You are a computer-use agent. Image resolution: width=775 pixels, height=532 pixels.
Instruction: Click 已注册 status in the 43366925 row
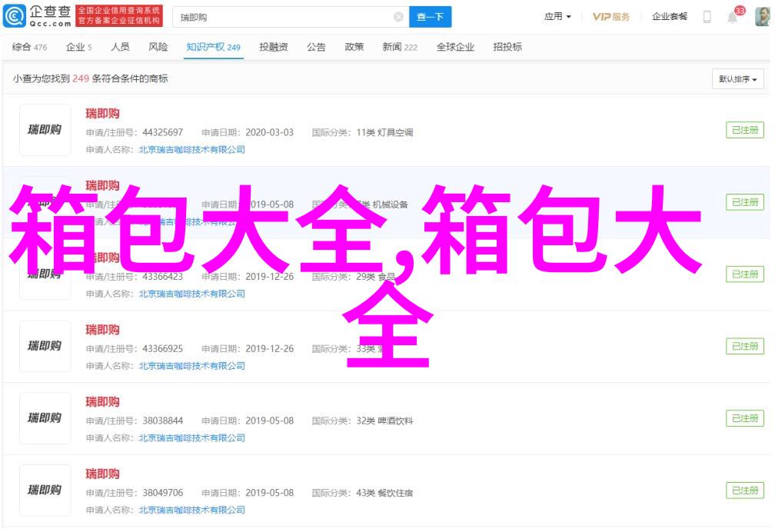coord(745,346)
